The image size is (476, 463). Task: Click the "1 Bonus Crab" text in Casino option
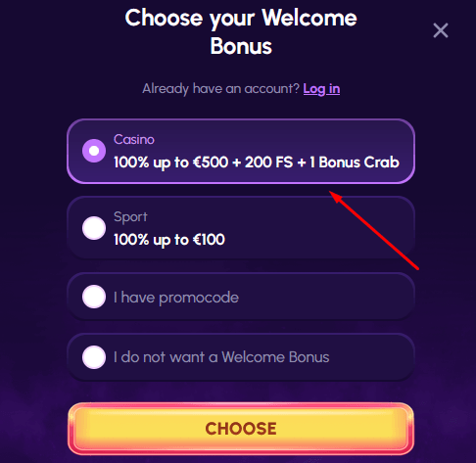pos(355,162)
